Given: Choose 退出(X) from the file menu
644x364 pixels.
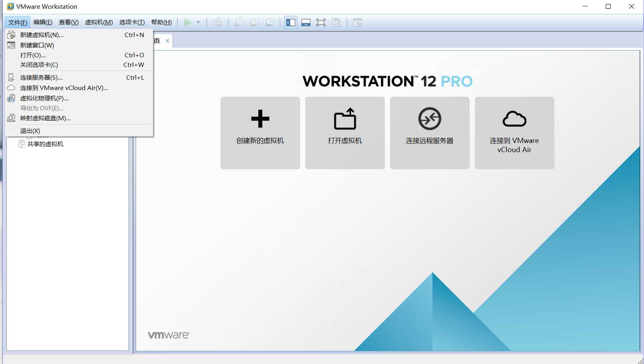Looking at the screenshot, I should [79, 131].
